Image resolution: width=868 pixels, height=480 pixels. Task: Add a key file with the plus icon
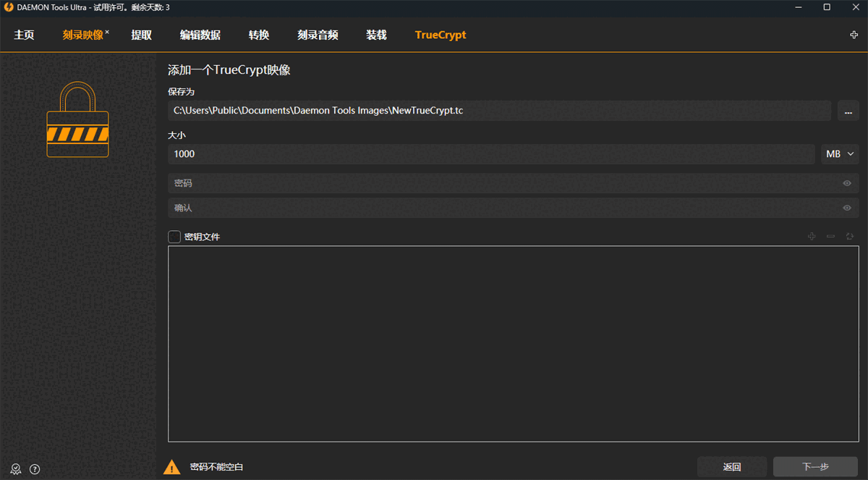(x=812, y=236)
